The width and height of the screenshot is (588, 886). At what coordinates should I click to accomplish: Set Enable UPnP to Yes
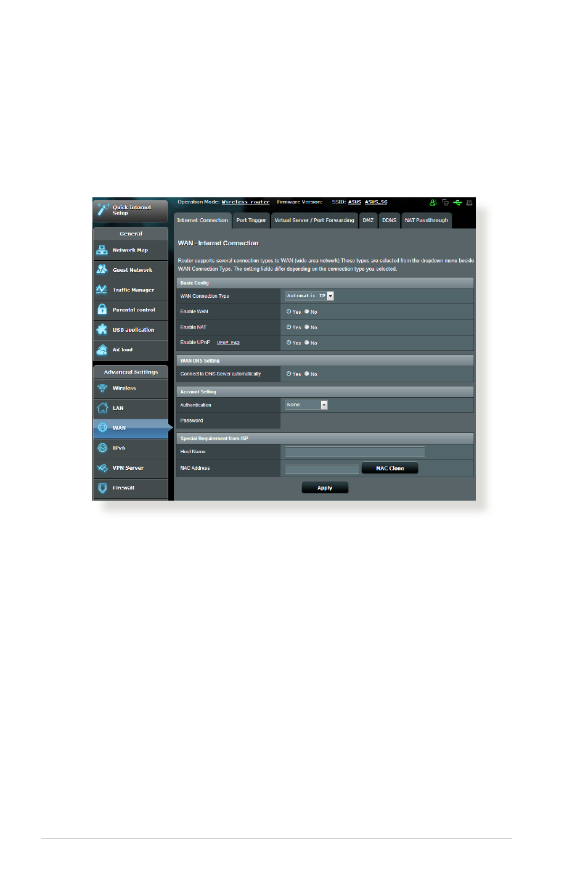pyautogui.click(x=288, y=342)
